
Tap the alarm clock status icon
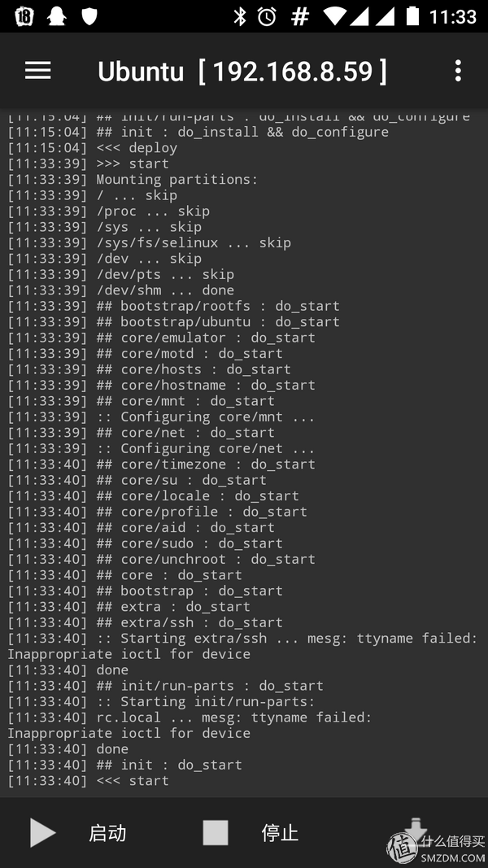point(267,16)
